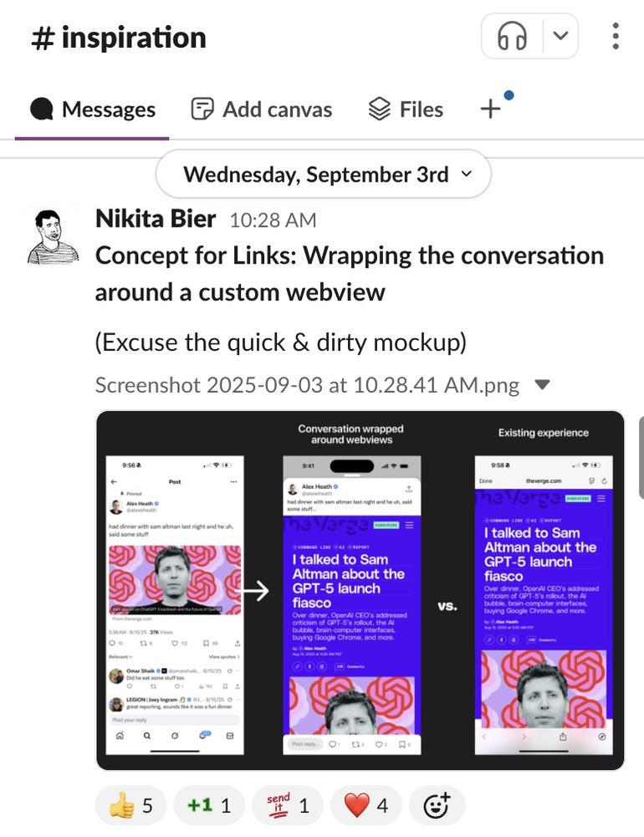Start a huddle with the headphones icon
Screen dimensions: 644x837
[x=512, y=36]
